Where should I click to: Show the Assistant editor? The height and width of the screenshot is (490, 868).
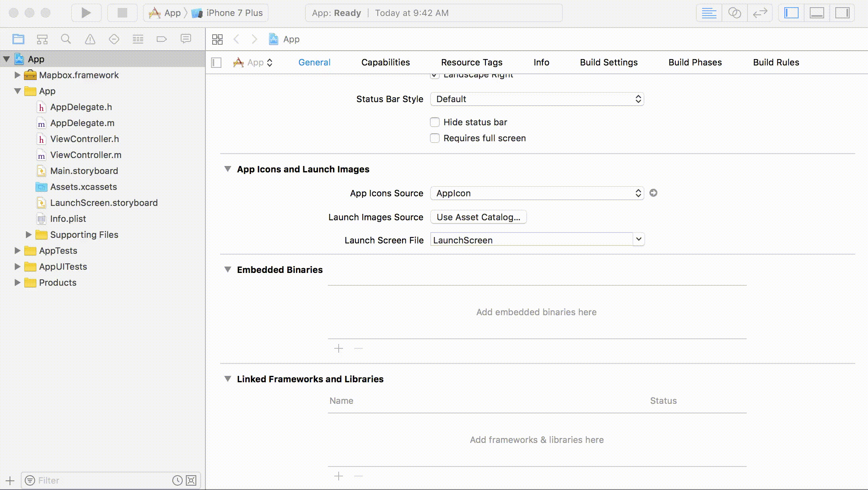(734, 13)
